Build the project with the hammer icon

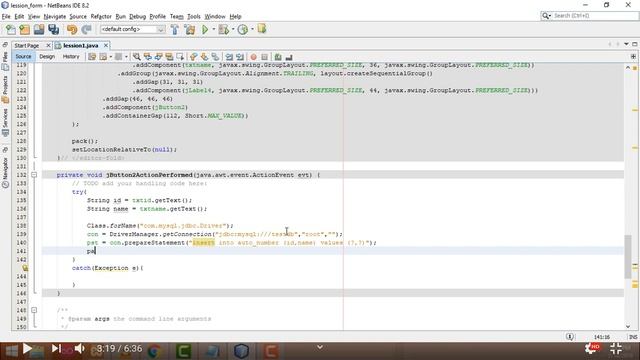click(x=175, y=29)
